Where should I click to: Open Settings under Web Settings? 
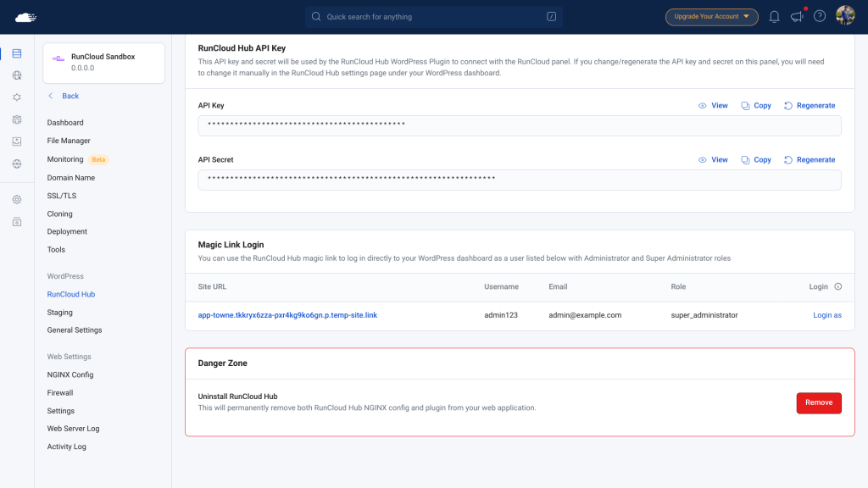[x=61, y=411]
